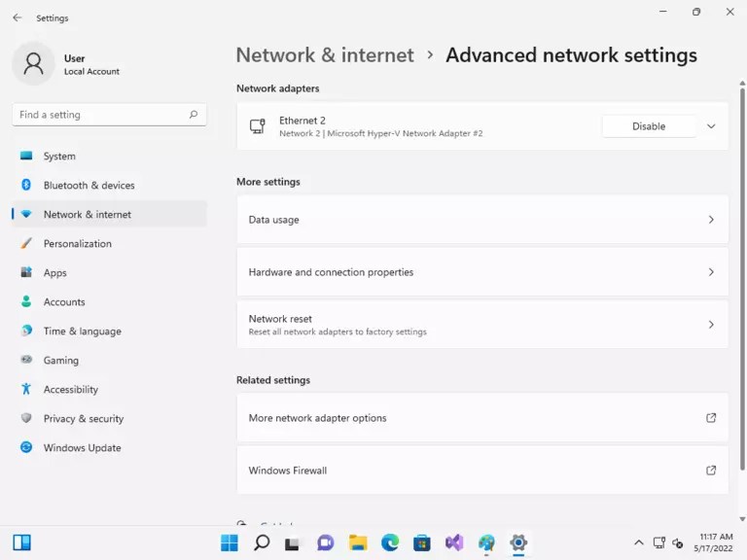The height and width of the screenshot is (560, 747).
Task: Expand the Ethernet 2 adapter details chevron
Action: point(711,126)
